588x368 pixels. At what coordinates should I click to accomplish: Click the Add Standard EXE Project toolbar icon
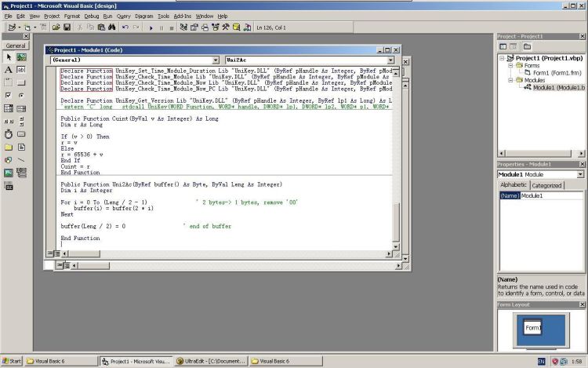click(12, 27)
